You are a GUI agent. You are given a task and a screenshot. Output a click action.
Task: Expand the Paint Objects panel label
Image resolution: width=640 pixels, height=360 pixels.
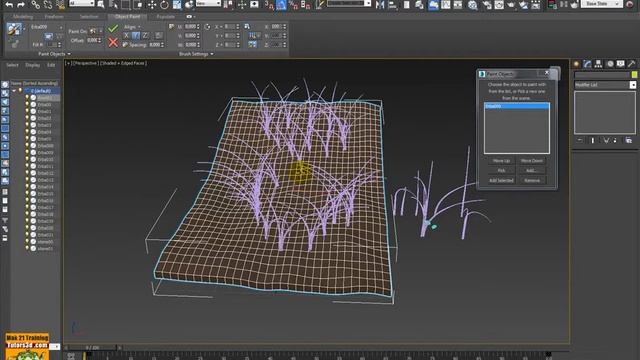point(54,54)
